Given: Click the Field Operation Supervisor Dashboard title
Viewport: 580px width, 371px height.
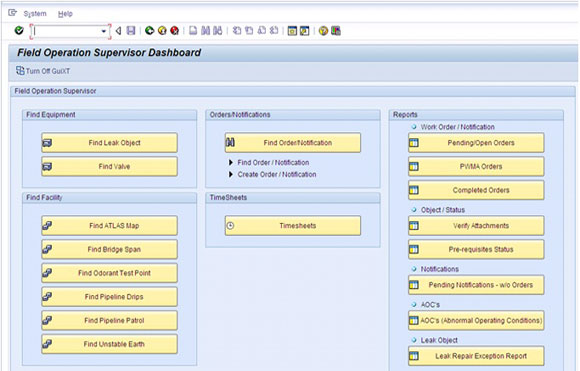Looking at the screenshot, I should coord(109,53).
